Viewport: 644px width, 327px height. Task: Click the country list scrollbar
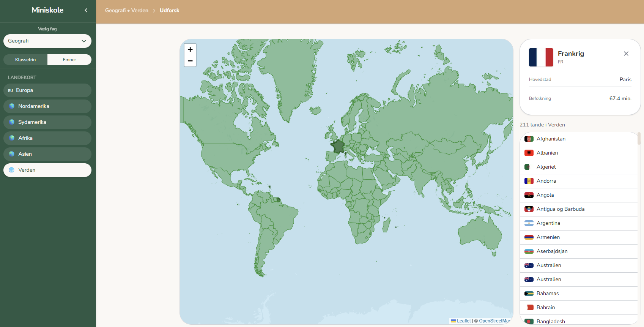click(639, 138)
